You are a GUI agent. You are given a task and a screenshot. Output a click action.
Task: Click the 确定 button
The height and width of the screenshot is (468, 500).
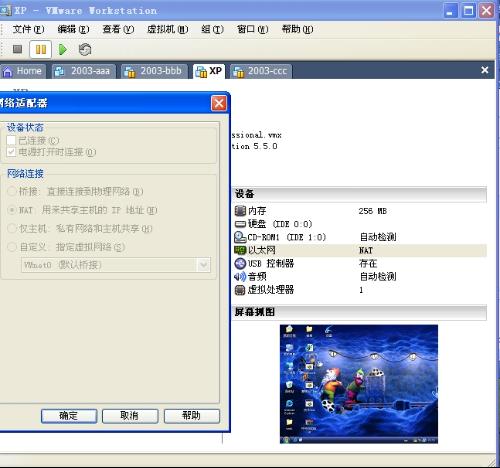tap(69, 416)
